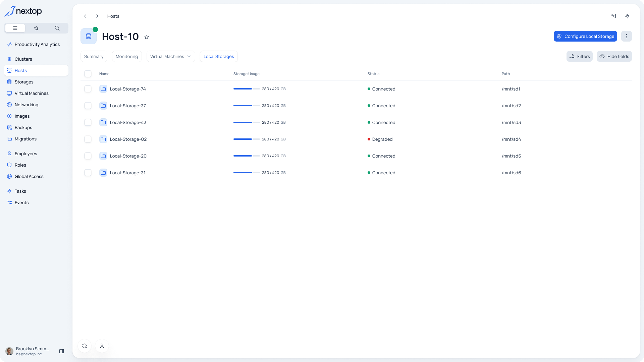Viewport: 644px width, 362px height.
Task: Navigate back with left arrow
Action: click(x=85, y=16)
